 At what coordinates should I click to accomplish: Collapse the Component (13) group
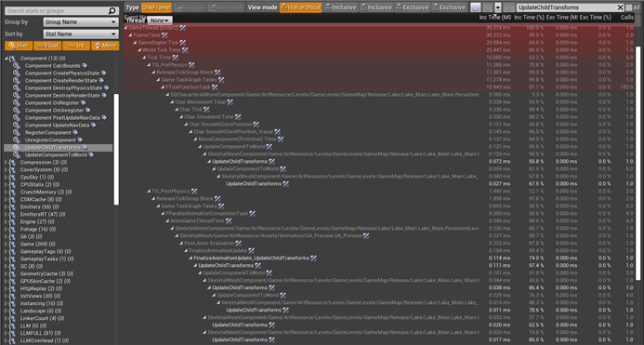[7, 59]
